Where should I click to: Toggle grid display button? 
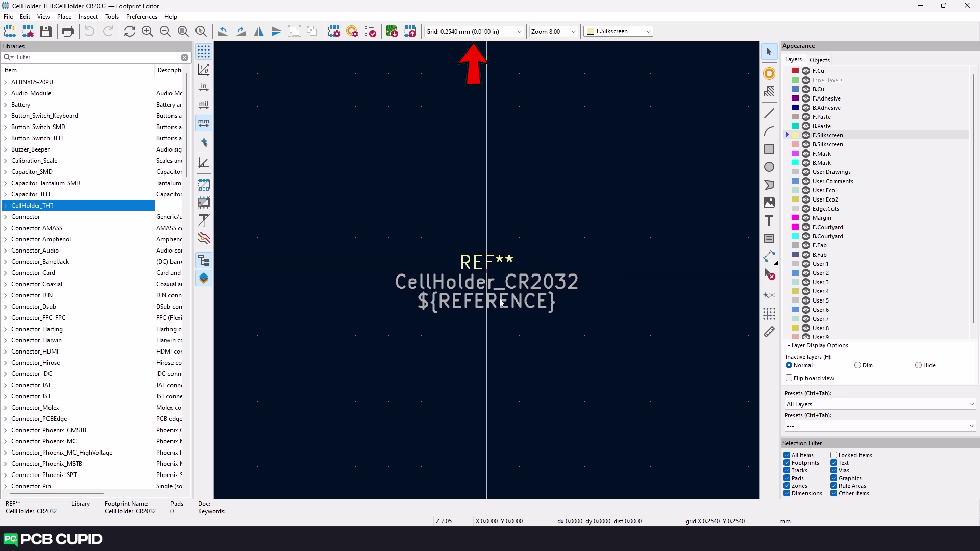pyautogui.click(x=204, y=52)
